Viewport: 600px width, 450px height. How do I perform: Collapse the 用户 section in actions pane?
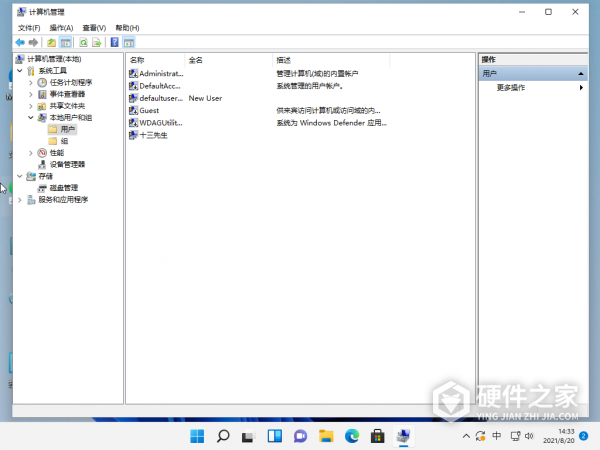pos(580,73)
